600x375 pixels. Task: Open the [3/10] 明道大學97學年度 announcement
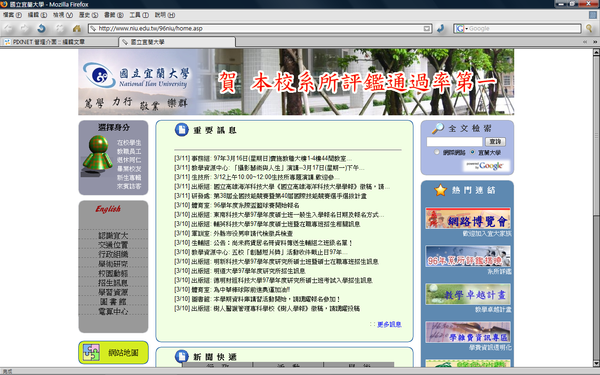[240, 271]
